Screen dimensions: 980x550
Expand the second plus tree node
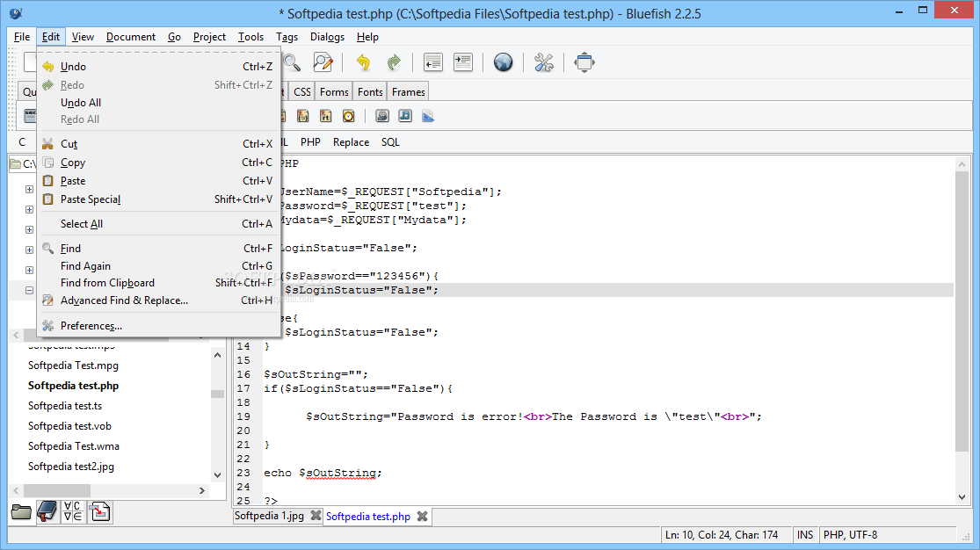coord(29,209)
